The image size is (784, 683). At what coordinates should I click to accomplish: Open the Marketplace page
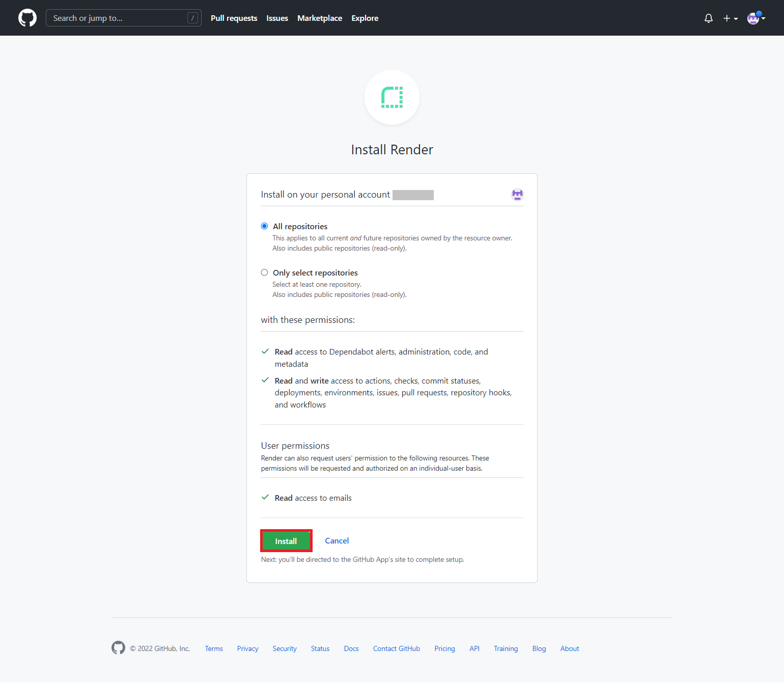(320, 18)
